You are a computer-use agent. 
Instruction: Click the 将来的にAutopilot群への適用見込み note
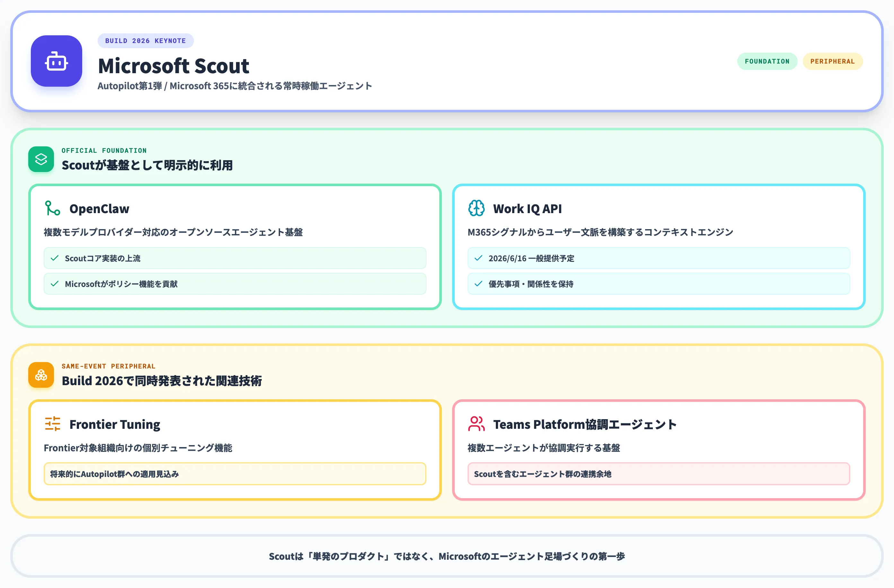pyautogui.click(x=235, y=474)
